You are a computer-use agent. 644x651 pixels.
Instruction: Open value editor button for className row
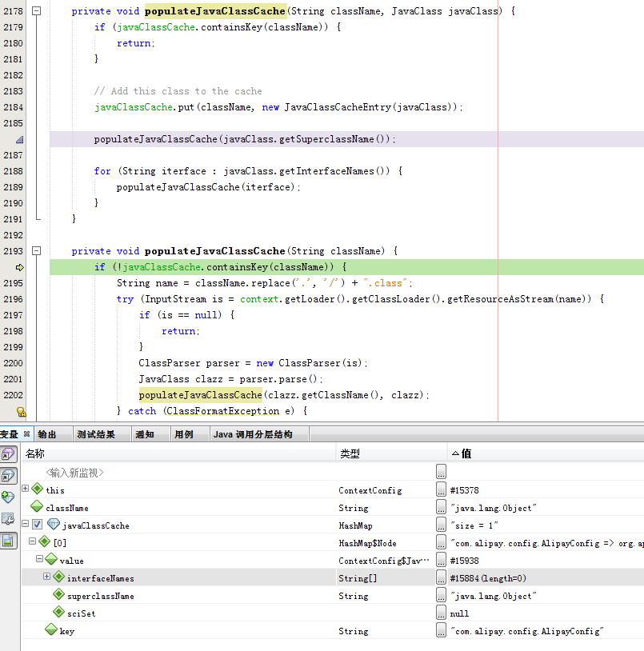[x=441, y=507]
